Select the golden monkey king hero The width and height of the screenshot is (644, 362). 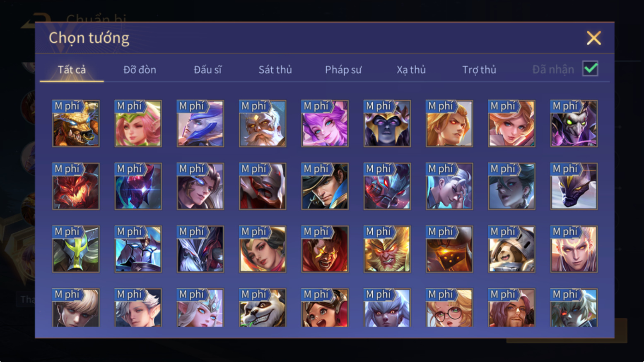click(387, 249)
